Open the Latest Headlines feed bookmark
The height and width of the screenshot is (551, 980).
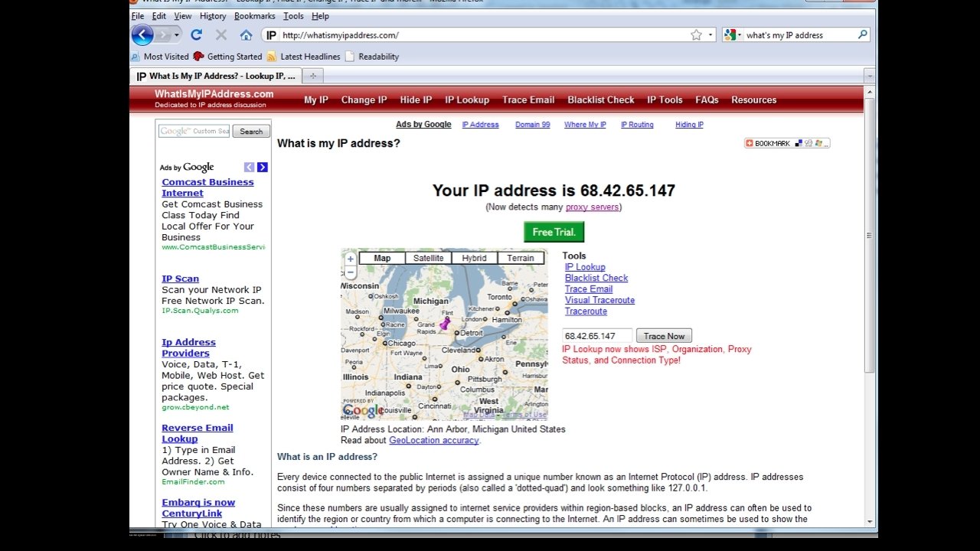303,57
